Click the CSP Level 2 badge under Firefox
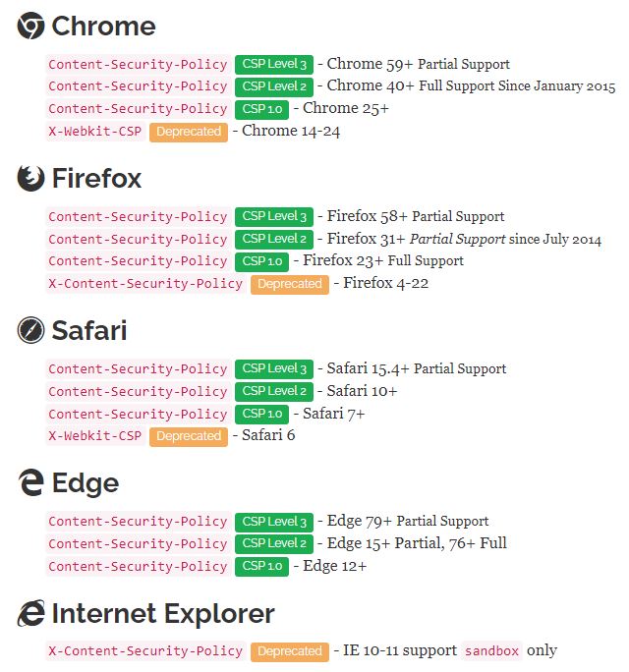Viewport: 629px width, 672px height. point(274,239)
